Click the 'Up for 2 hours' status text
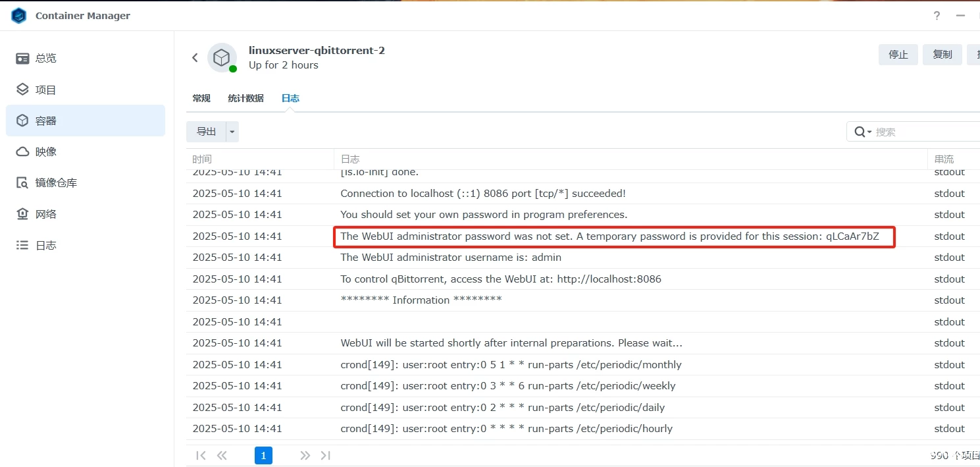 [284, 65]
